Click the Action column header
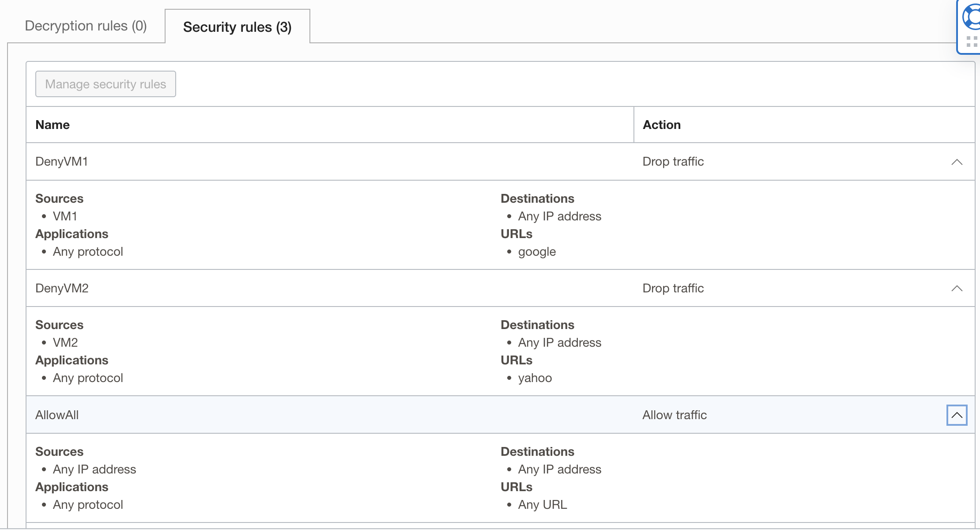 pos(661,125)
